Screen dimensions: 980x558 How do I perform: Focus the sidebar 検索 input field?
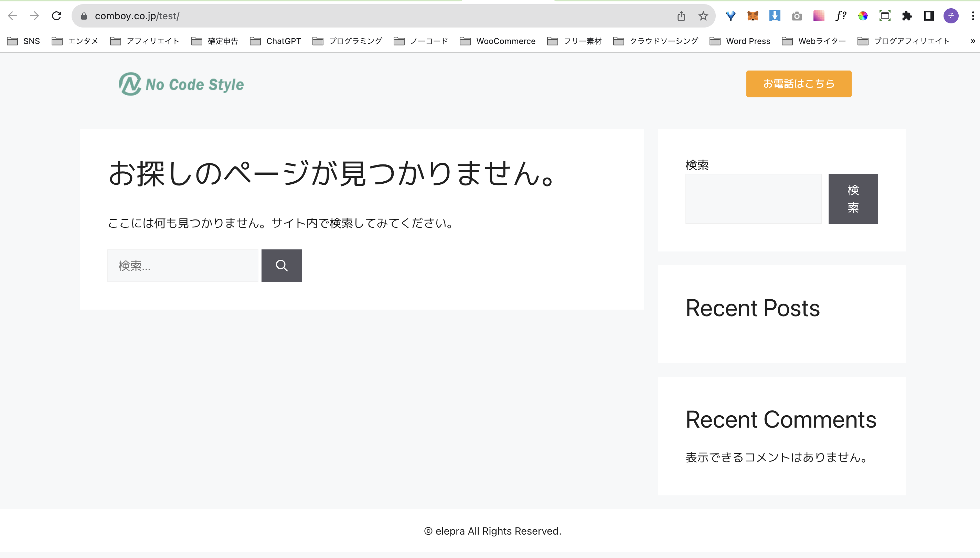pyautogui.click(x=753, y=198)
